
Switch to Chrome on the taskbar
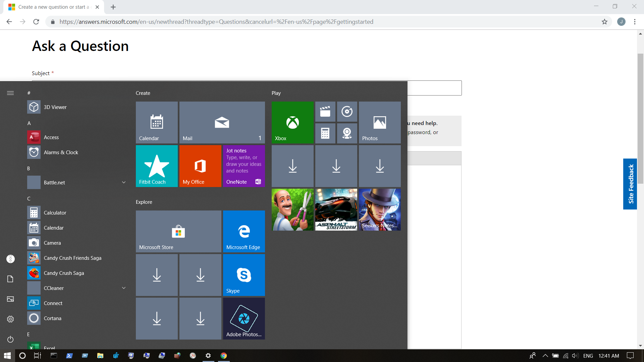(224, 356)
